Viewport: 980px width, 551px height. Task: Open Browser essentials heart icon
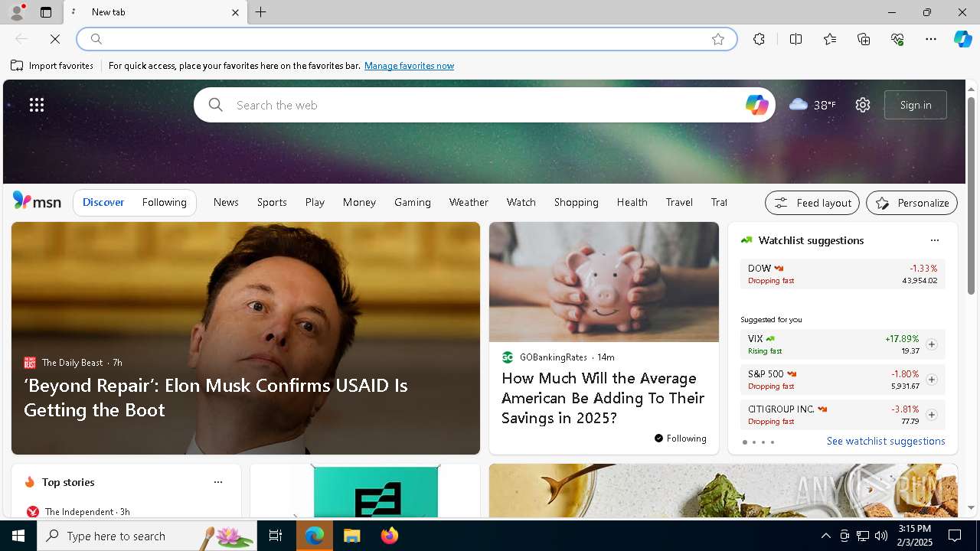pyautogui.click(x=897, y=39)
